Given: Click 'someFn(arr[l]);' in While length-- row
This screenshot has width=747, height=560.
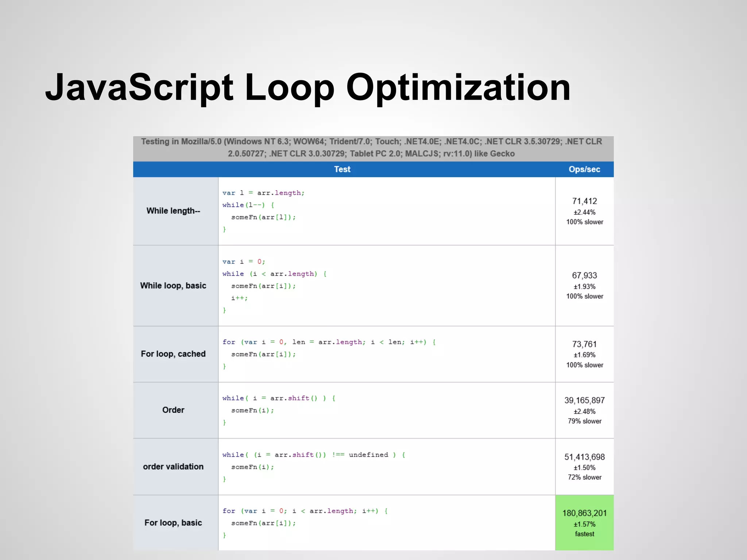Looking at the screenshot, I should [263, 217].
